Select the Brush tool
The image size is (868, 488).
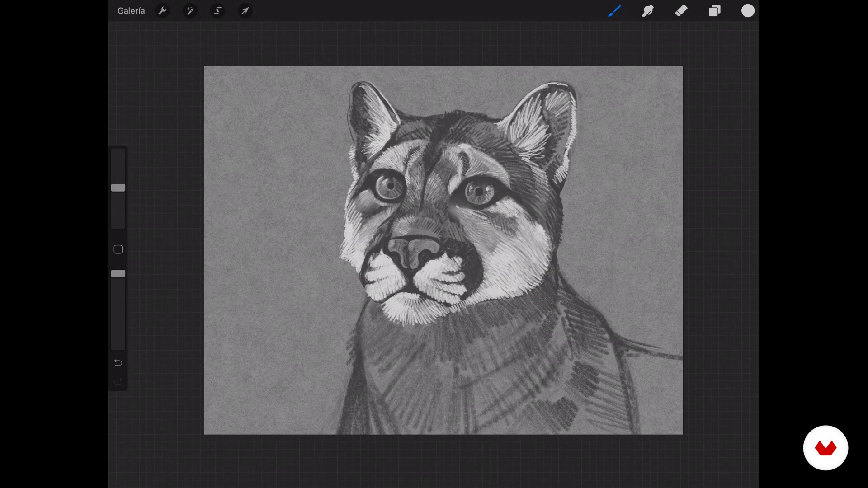tap(614, 11)
